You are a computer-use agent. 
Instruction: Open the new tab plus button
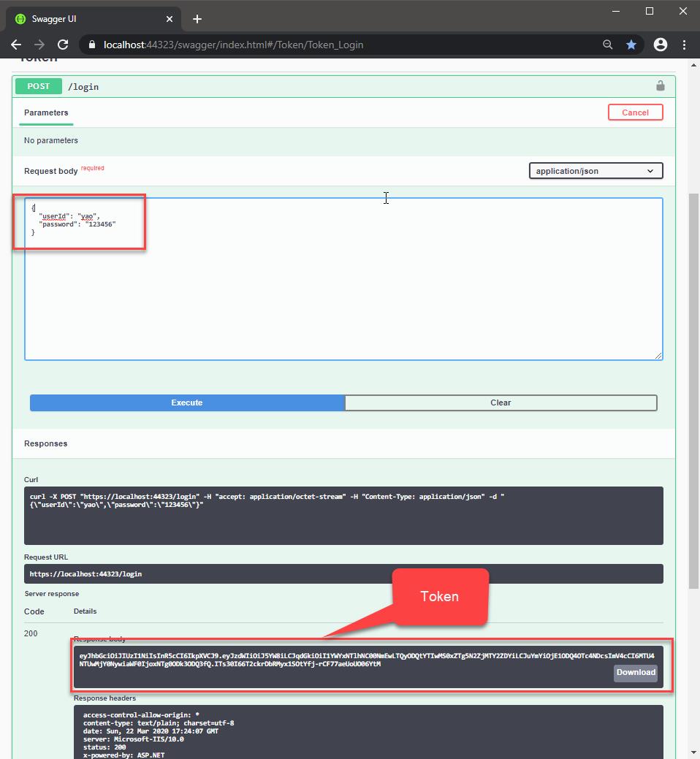197,19
